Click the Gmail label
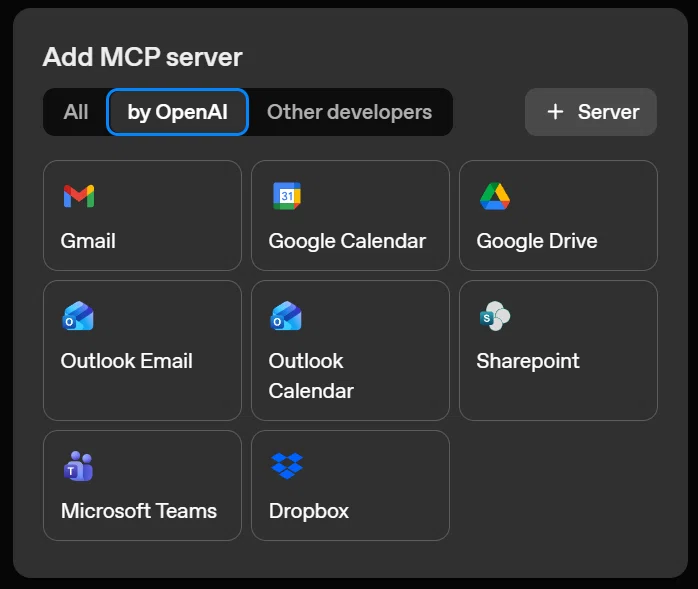Viewport: 698px width, 589px height. click(88, 241)
